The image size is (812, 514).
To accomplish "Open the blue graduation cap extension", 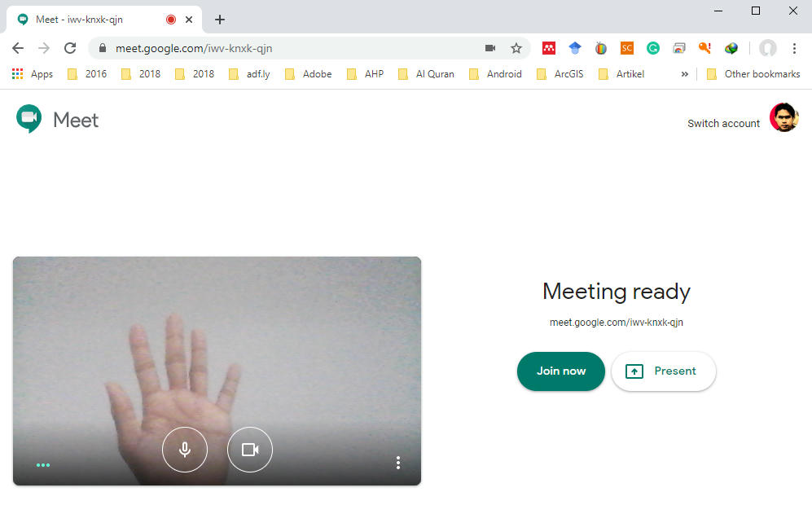I will (x=575, y=48).
